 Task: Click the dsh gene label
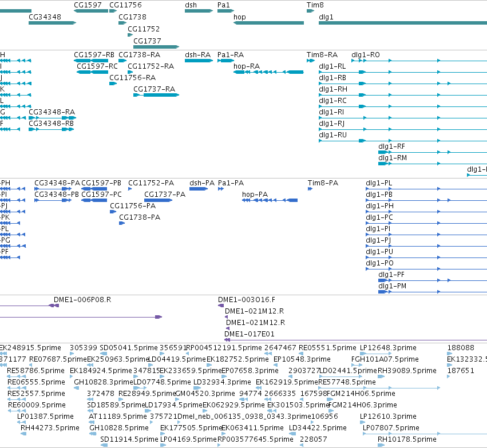tap(191, 5)
